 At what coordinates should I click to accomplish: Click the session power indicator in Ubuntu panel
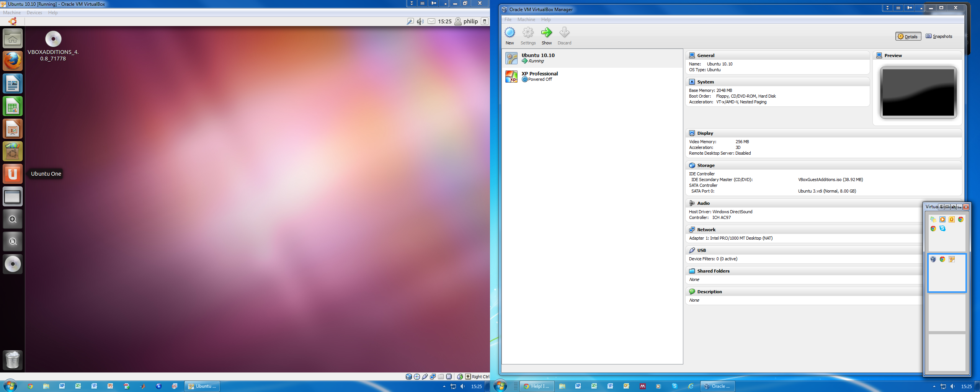(485, 21)
